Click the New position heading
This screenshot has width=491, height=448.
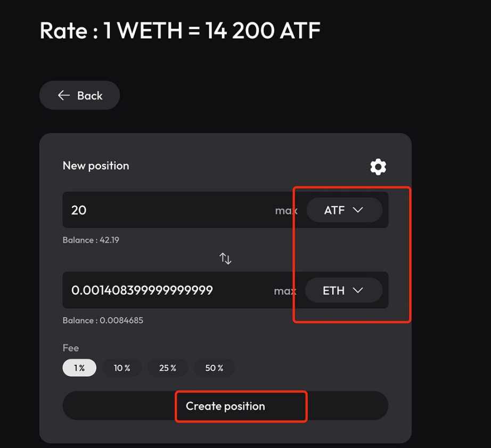96,166
